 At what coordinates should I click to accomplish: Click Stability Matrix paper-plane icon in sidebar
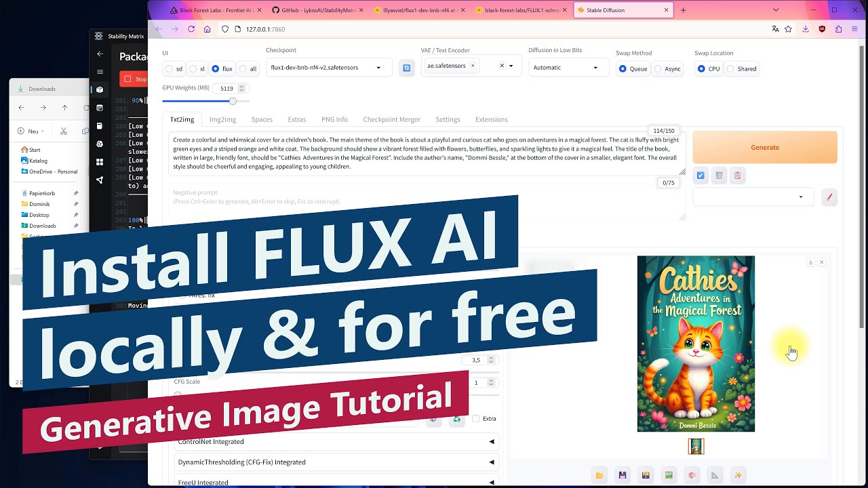tap(100, 180)
